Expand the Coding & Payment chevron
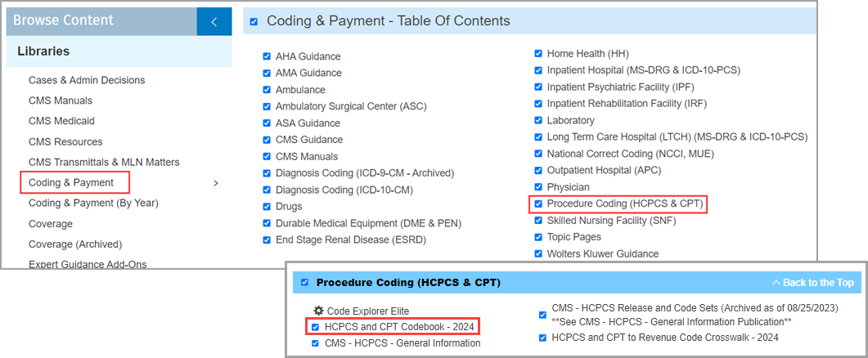 (x=216, y=183)
